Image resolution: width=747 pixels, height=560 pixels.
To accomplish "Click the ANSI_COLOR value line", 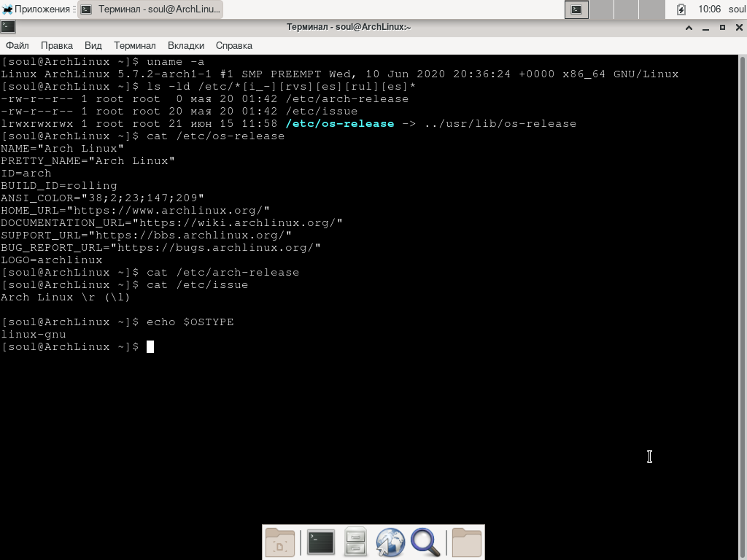I will coord(102,198).
